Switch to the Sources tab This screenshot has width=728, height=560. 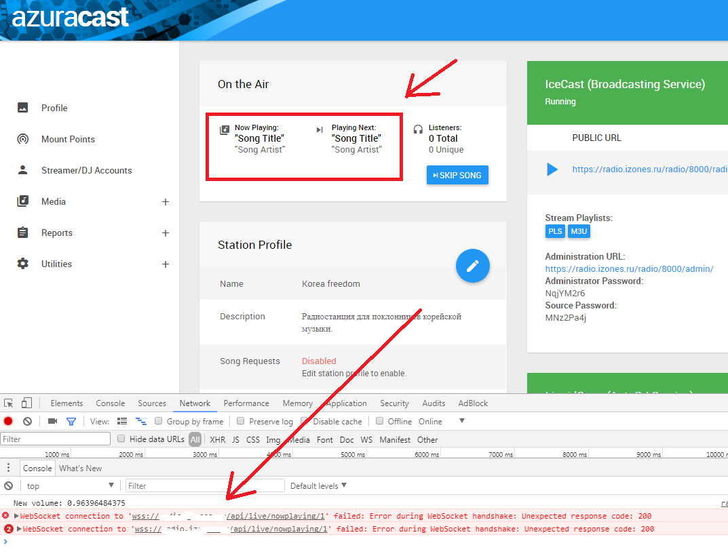[152, 403]
